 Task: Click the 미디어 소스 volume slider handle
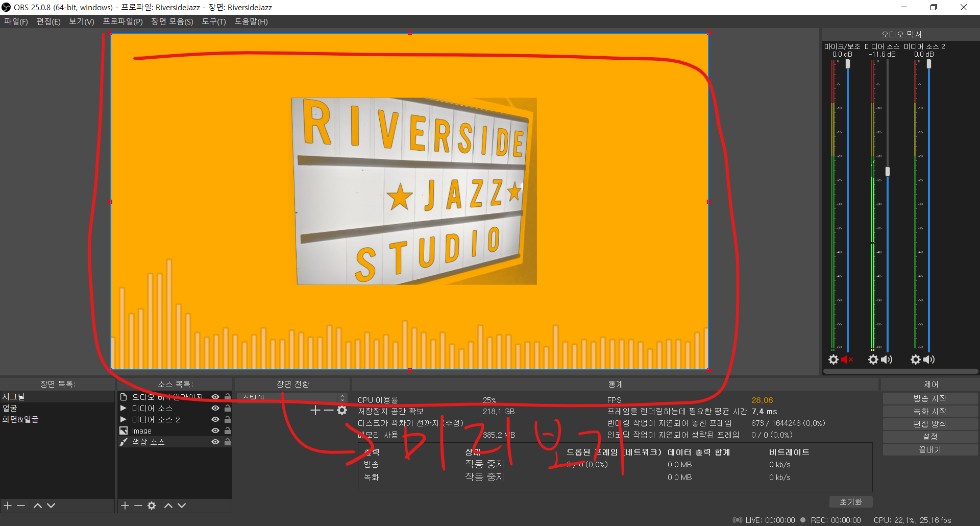tap(888, 172)
